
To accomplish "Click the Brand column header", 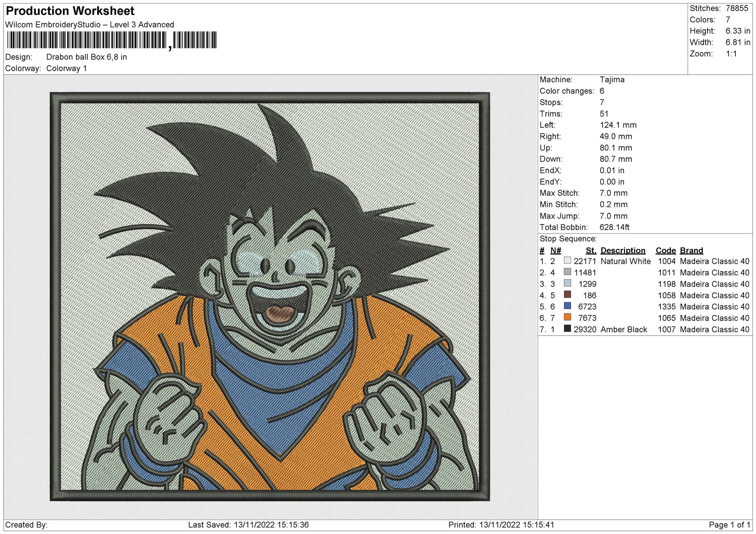I will [692, 250].
